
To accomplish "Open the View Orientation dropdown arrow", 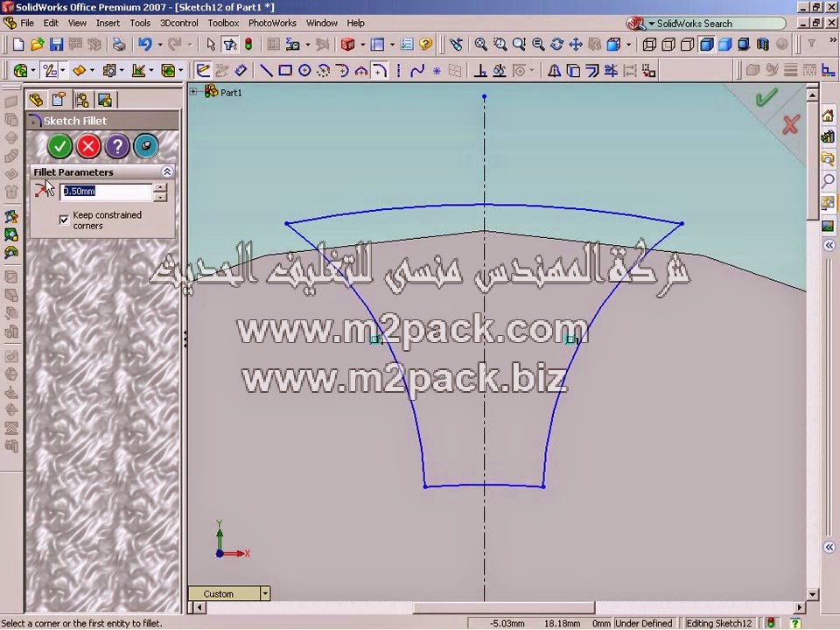I will pos(629,45).
